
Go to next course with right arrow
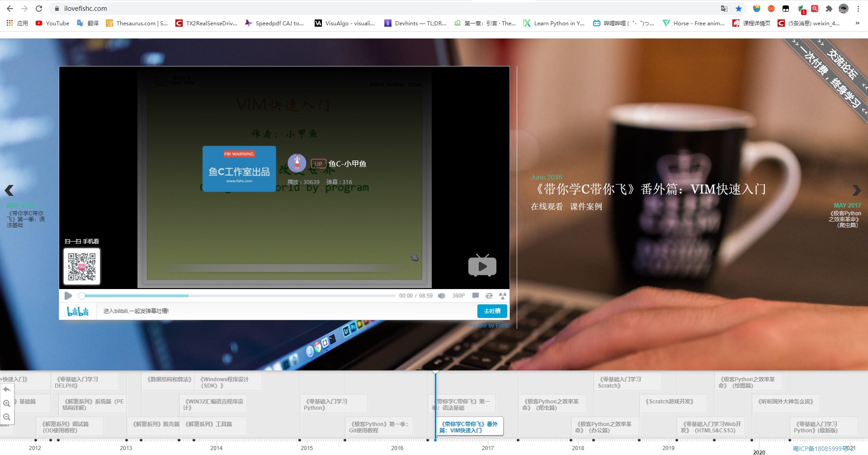point(856,190)
